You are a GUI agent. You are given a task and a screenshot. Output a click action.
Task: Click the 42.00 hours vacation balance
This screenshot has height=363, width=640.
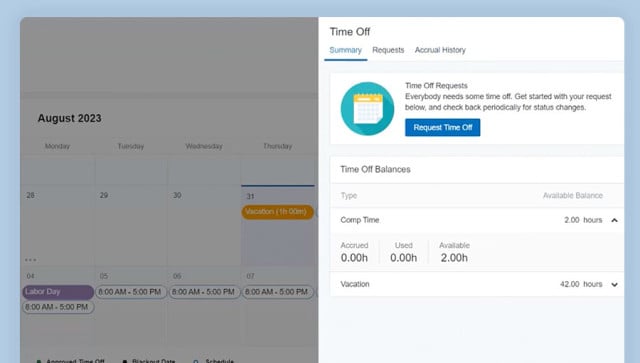tap(581, 284)
